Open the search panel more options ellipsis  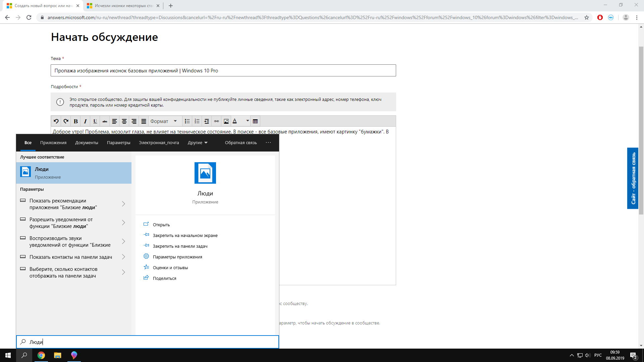268,142
